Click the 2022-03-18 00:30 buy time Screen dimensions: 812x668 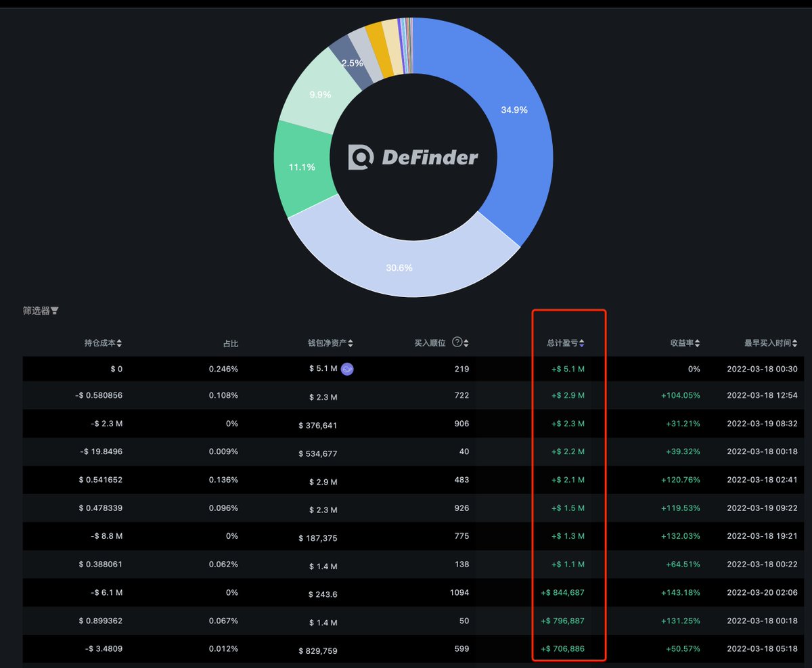coord(762,369)
